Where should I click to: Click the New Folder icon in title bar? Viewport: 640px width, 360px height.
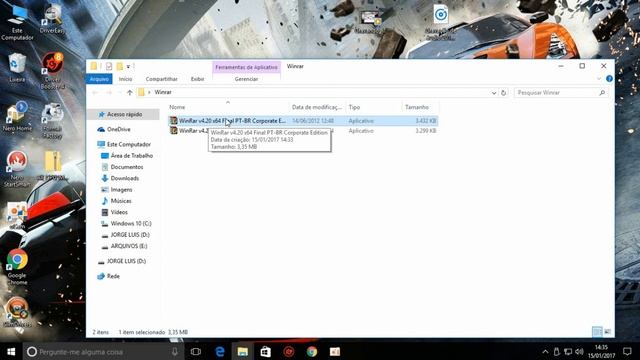coord(120,66)
